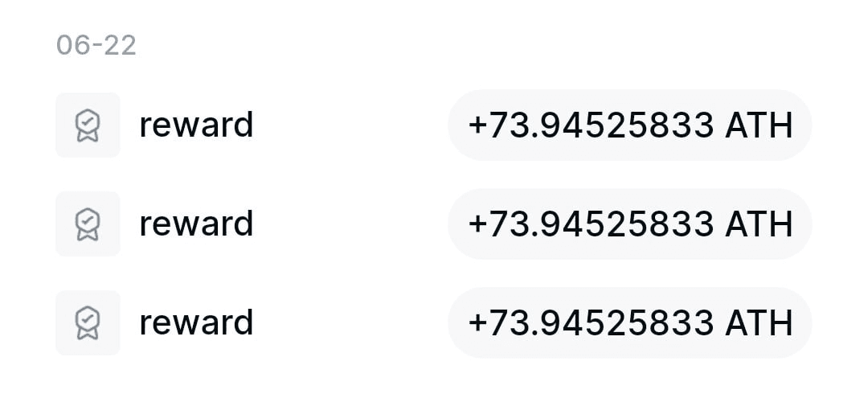Click the 06-22 date header
868x394 pixels.
click(96, 45)
